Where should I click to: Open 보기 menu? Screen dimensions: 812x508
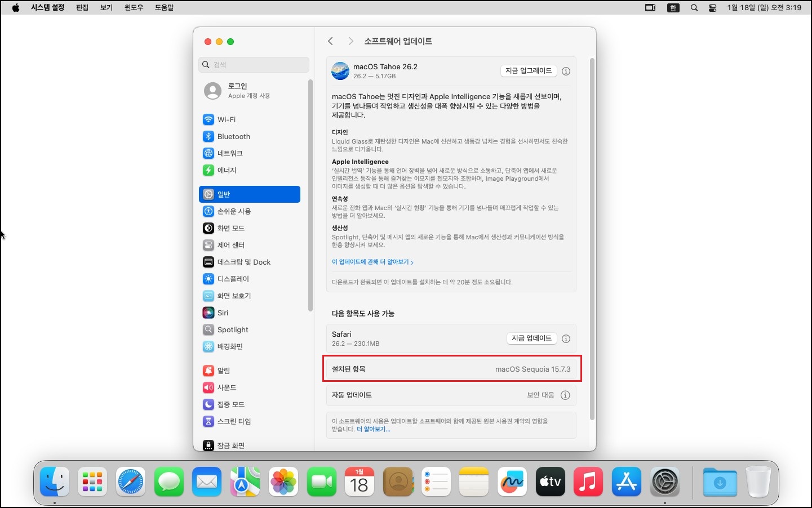pos(107,8)
